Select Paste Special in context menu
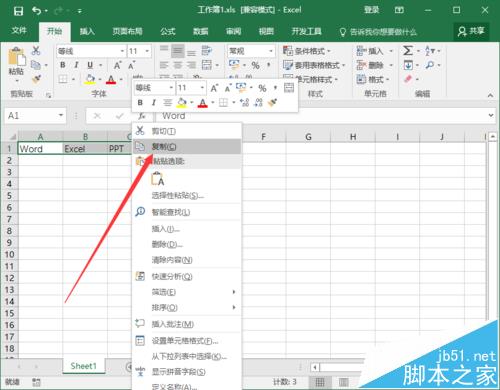The image size is (500, 390). [x=187, y=195]
